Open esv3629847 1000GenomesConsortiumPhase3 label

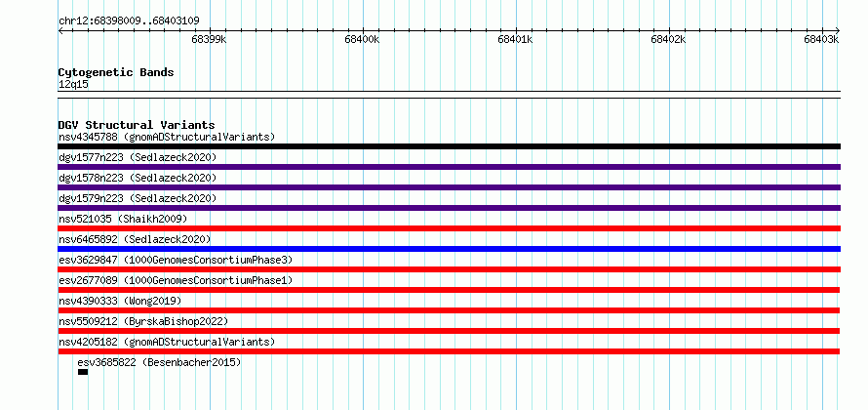[176, 260]
